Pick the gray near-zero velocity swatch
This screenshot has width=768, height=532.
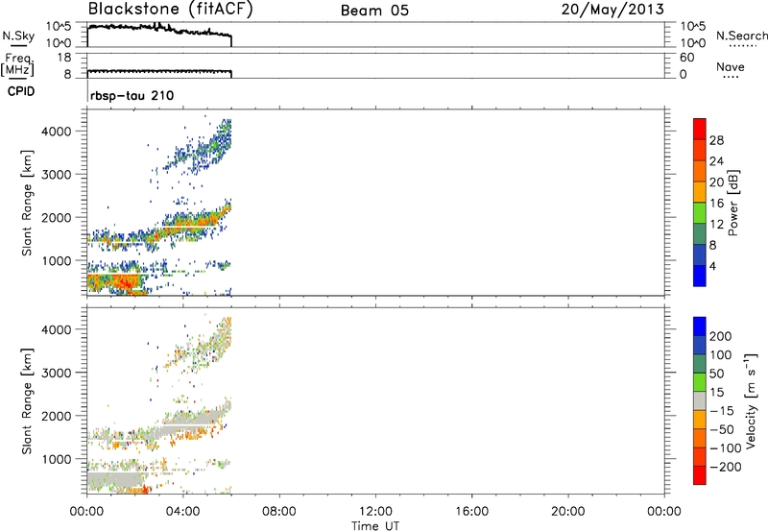coord(700,401)
